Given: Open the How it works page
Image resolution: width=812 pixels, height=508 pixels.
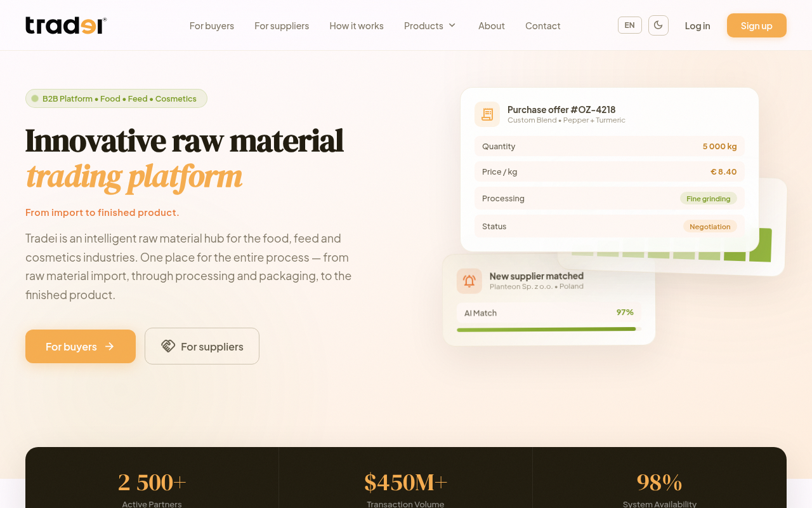Looking at the screenshot, I should [x=357, y=25].
